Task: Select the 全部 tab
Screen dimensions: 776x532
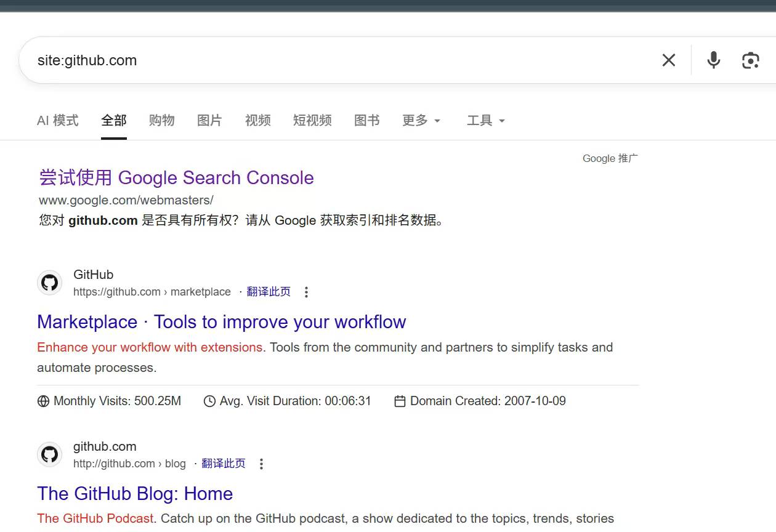Action: point(114,120)
